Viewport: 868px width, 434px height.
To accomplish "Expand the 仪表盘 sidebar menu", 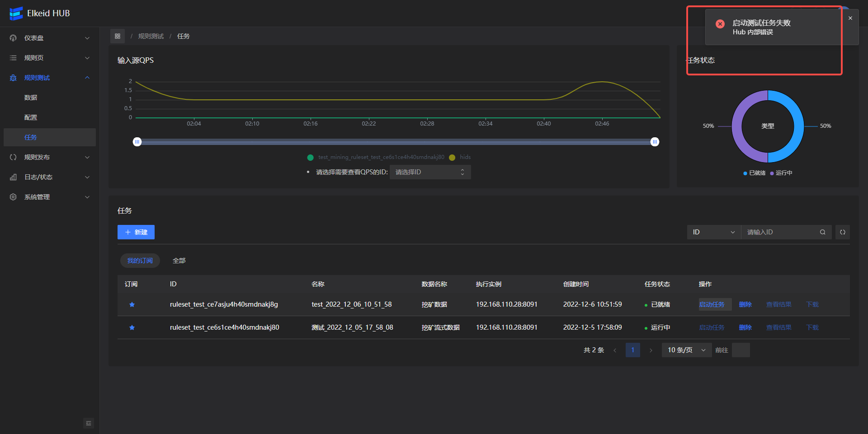I will tap(50, 38).
